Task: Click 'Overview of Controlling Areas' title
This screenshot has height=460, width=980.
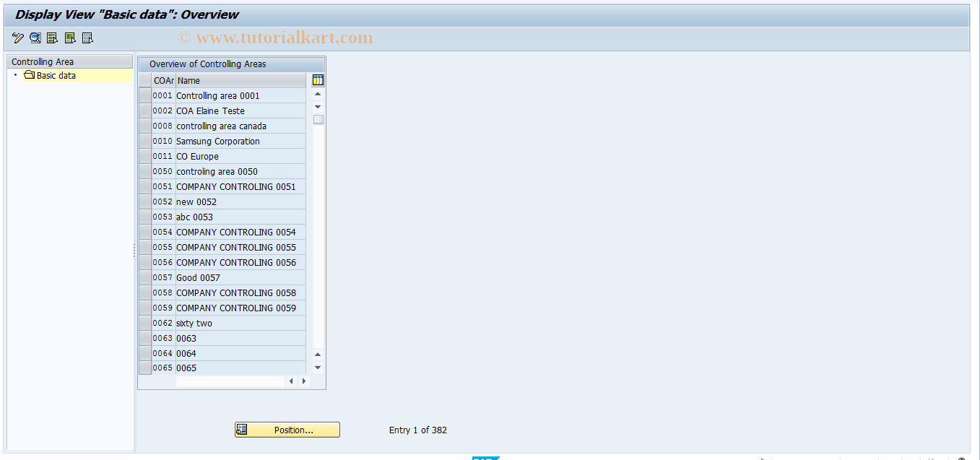Action: pos(207,64)
